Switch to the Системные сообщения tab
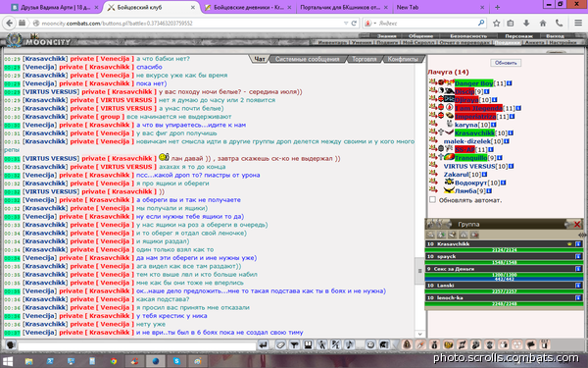 [307, 59]
